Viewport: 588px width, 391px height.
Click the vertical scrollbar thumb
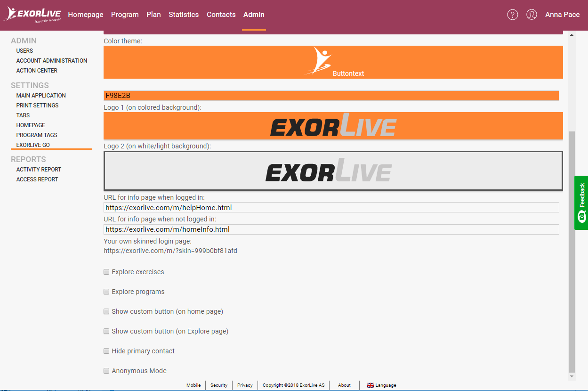pyautogui.click(x=572, y=252)
